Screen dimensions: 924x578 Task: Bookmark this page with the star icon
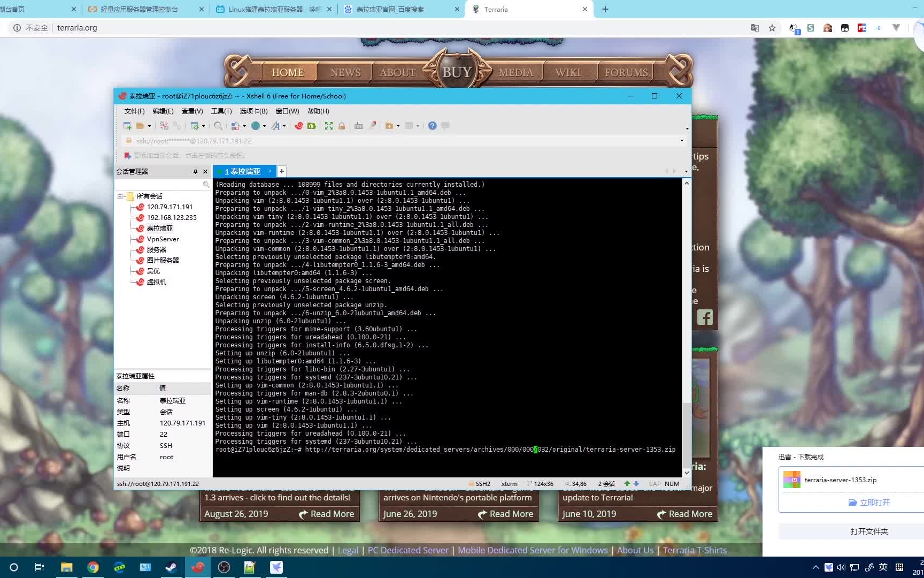pyautogui.click(x=772, y=28)
